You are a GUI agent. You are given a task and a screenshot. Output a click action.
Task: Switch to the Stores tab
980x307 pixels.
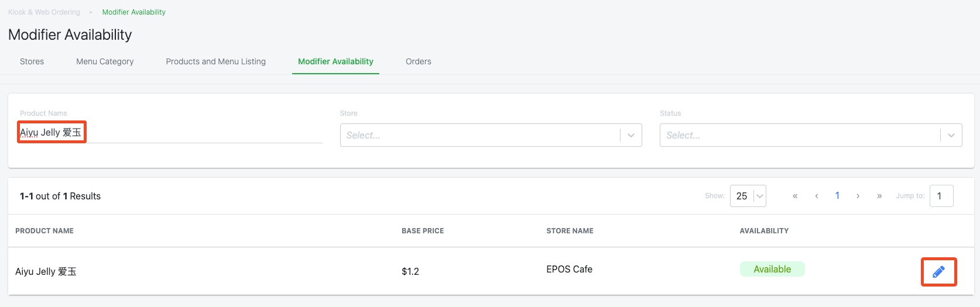[32, 61]
